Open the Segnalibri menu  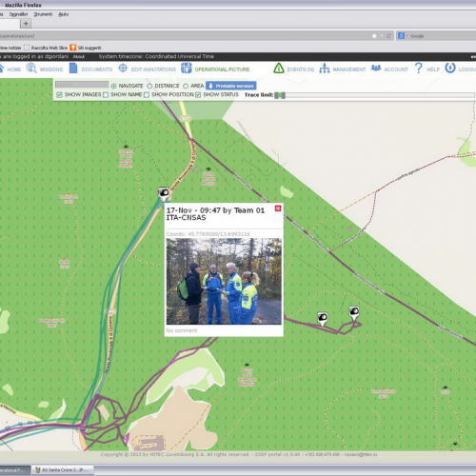tap(18, 14)
